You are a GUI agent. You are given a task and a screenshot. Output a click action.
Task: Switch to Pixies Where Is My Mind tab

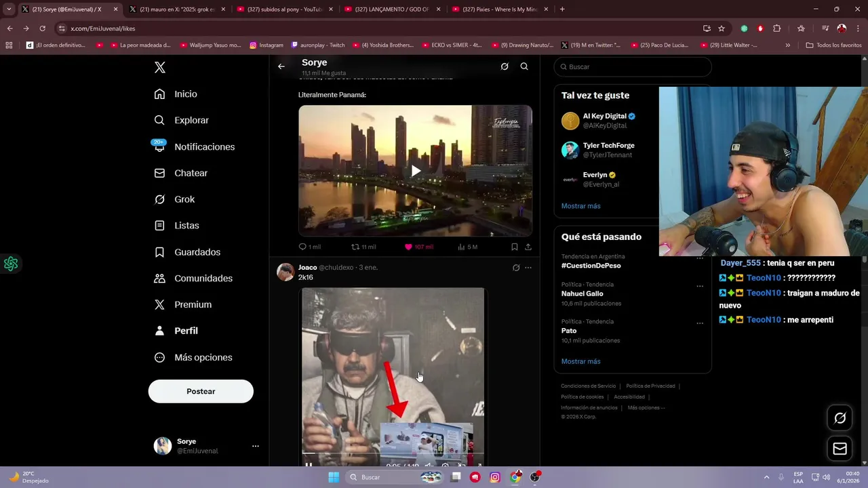pos(500,9)
